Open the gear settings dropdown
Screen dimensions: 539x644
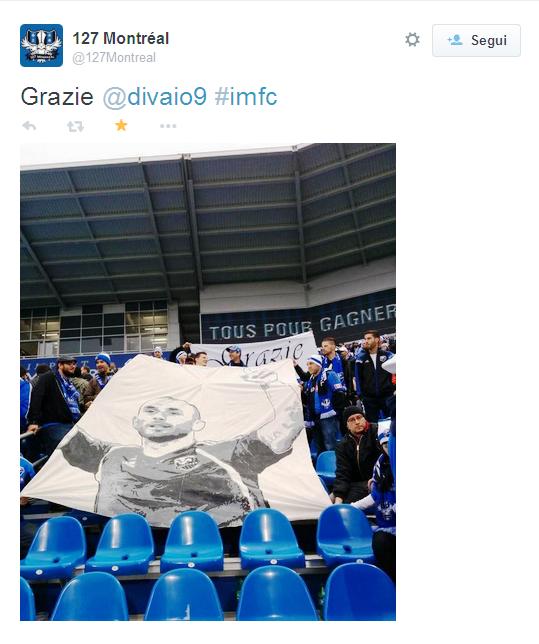tap(412, 40)
